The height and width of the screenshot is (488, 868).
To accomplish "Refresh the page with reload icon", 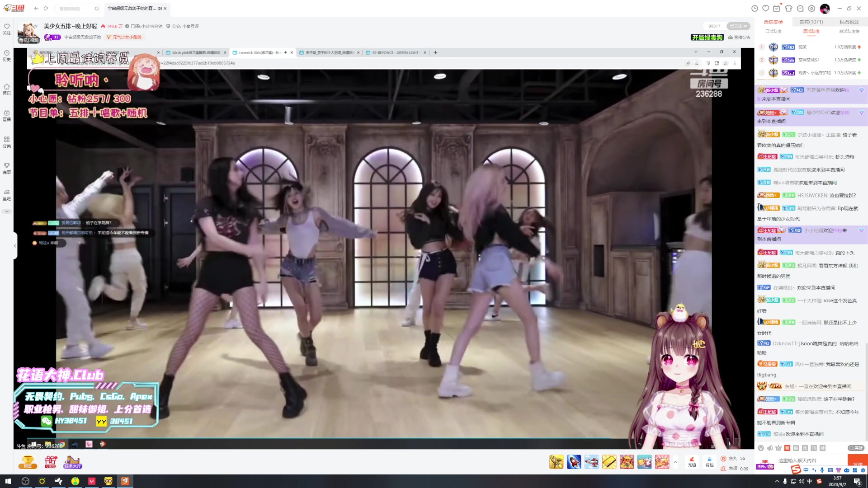I will [46, 8].
